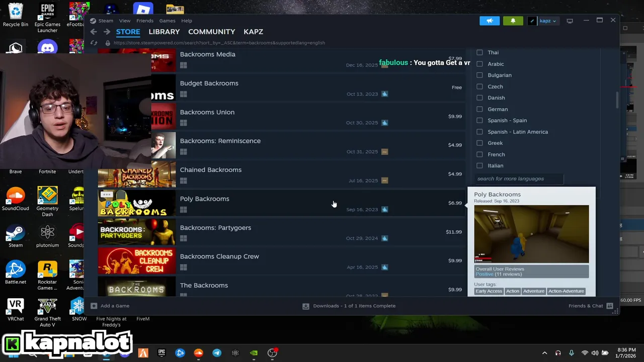Click Add a Game
The height and width of the screenshot is (362, 644).
click(110, 306)
